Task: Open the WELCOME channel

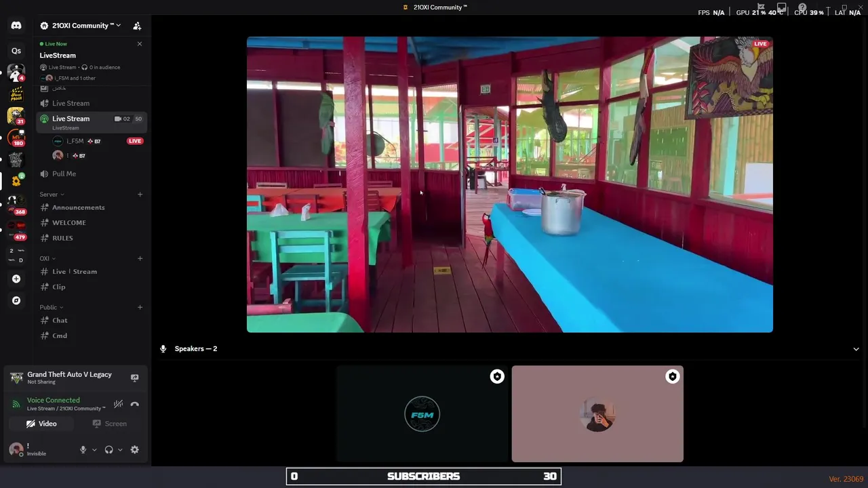Action: (x=92, y=222)
